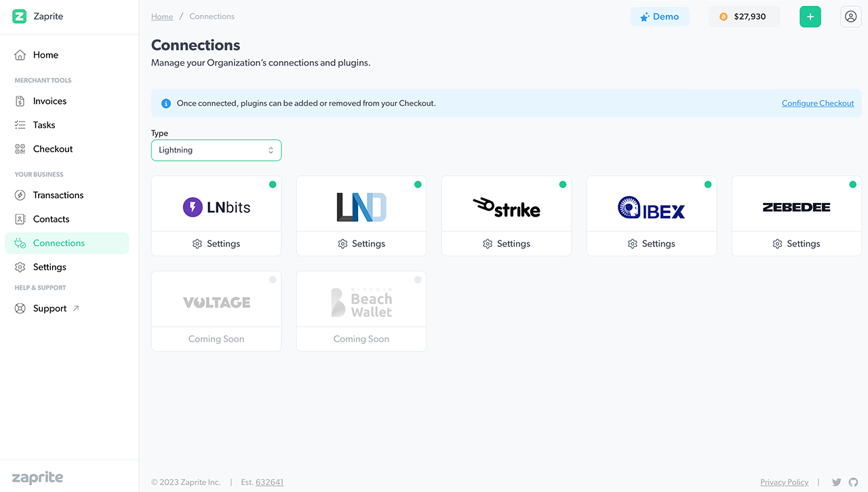Select Connections in the sidebar

tap(66, 243)
